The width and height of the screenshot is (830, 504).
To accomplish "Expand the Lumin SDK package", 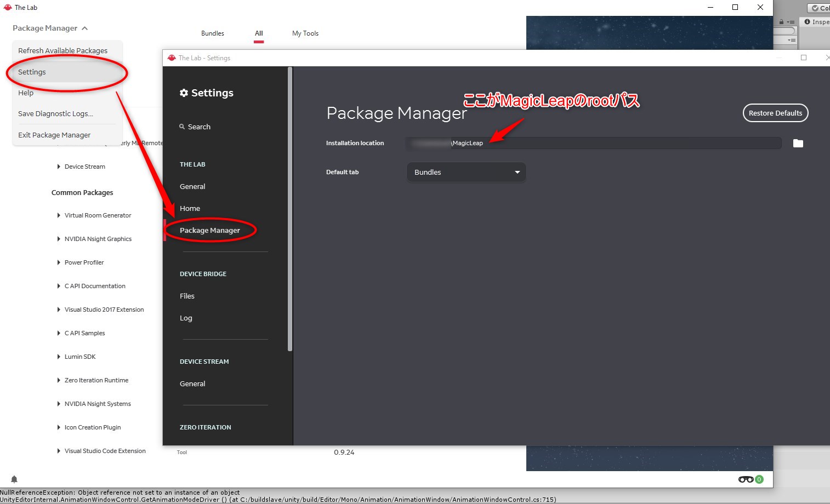I will tap(59, 357).
